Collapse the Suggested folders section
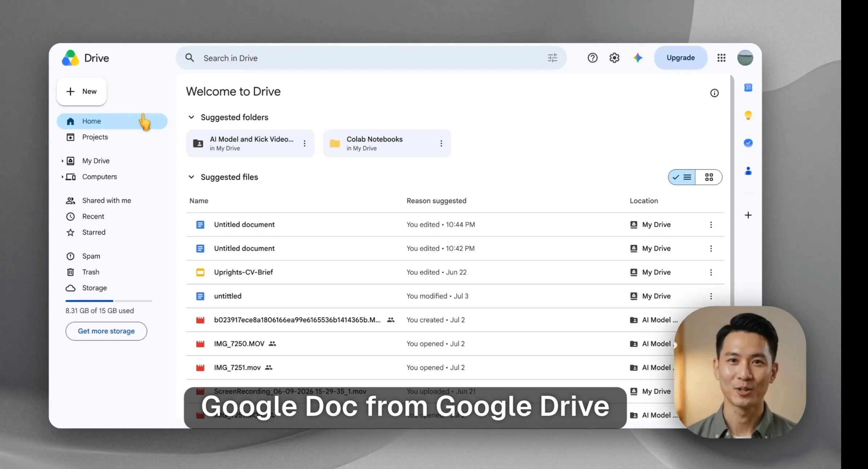 191,117
